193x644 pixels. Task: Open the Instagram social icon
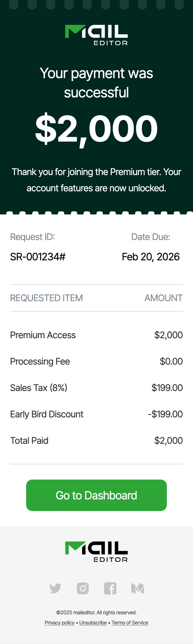(x=83, y=588)
